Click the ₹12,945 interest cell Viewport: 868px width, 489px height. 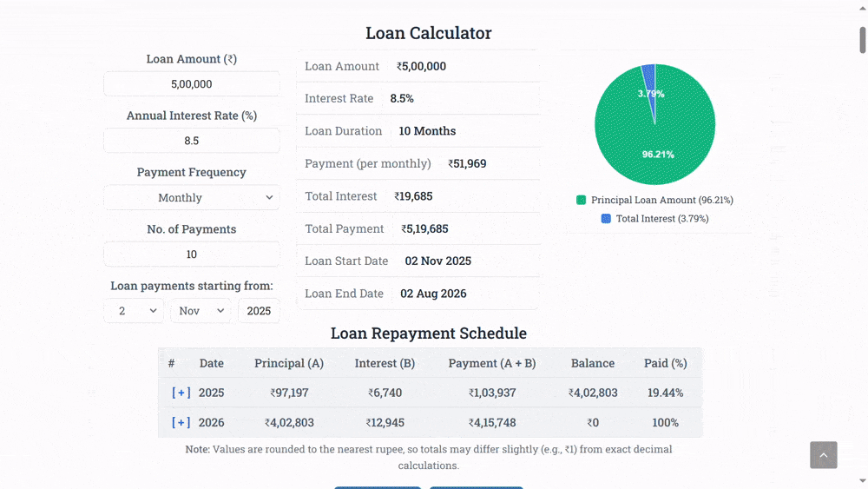pos(385,422)
